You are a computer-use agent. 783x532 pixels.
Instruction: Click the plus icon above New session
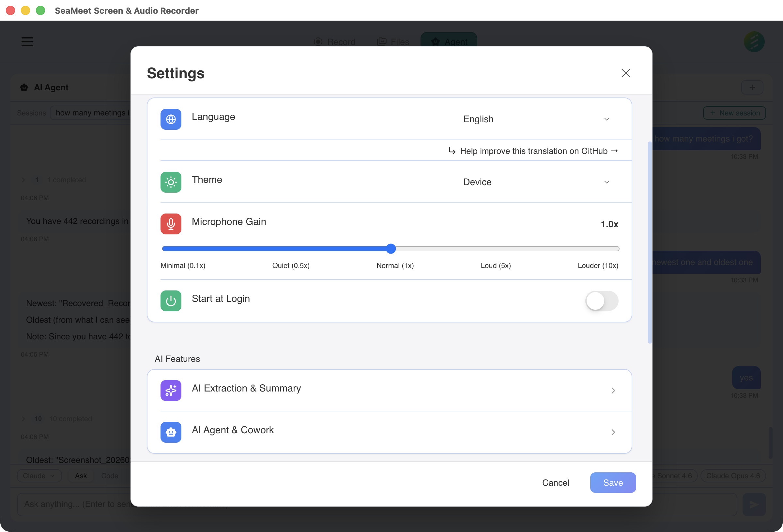point(752,87)
